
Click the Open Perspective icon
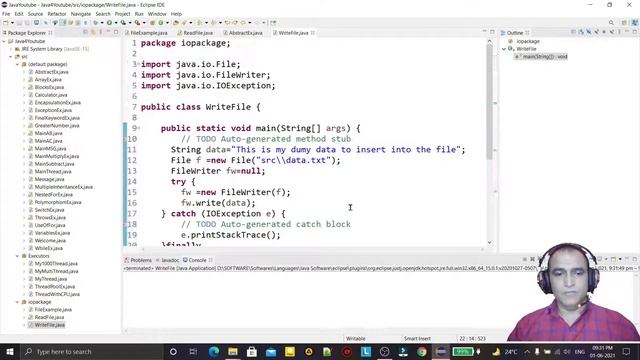624,23
